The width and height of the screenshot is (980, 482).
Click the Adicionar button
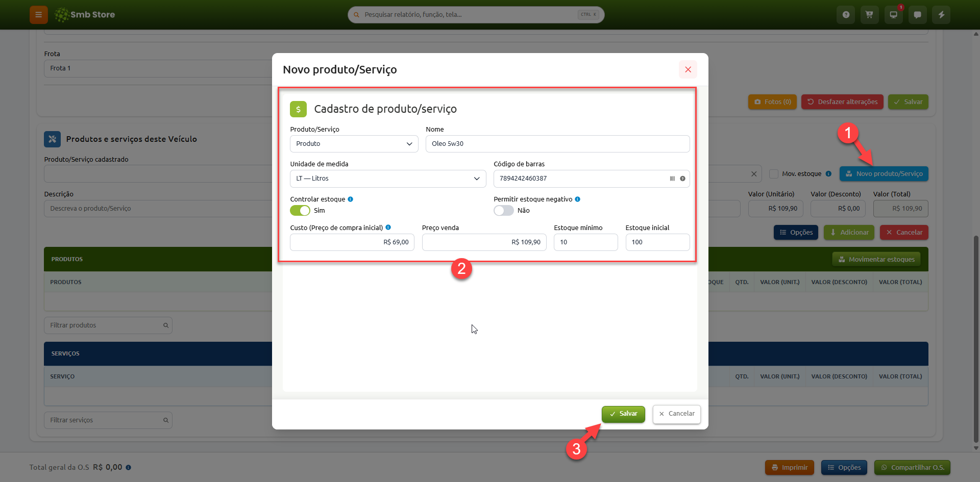pos(849,233)
